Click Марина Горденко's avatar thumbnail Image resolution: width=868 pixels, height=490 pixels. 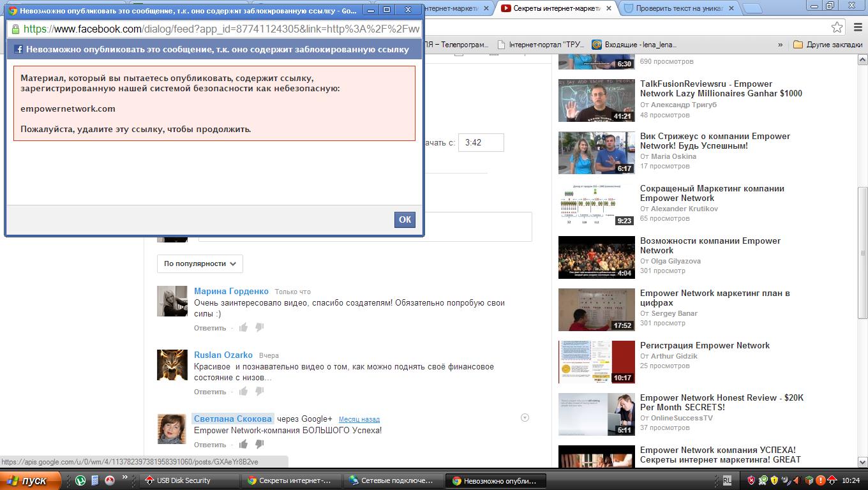point(172,301)
